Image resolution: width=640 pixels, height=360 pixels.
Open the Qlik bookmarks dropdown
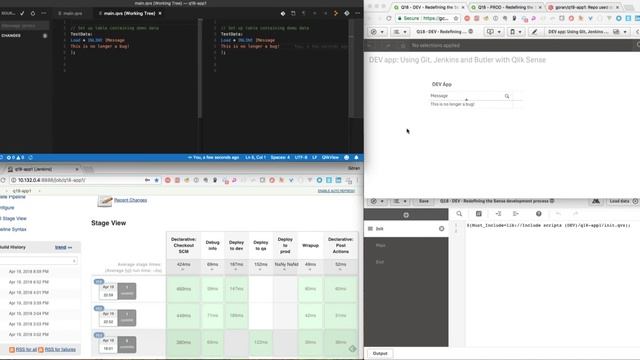[x=516, y=31]
